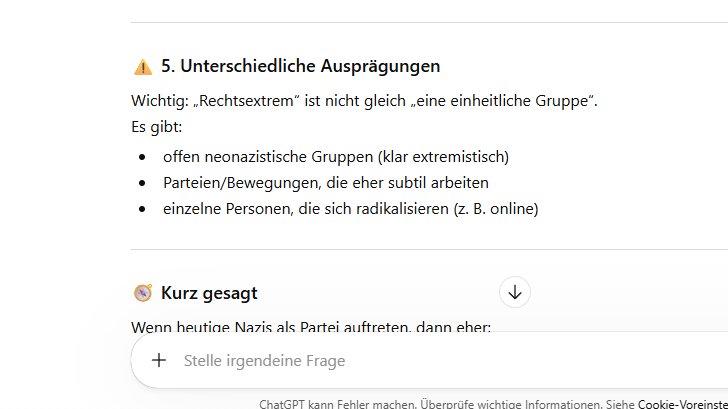Click bullet 'Parteien/Bewegungen, die eher subtil arbeiten'
The width and height of the screenshot is (728, 409).
click(x=325, y=183)
